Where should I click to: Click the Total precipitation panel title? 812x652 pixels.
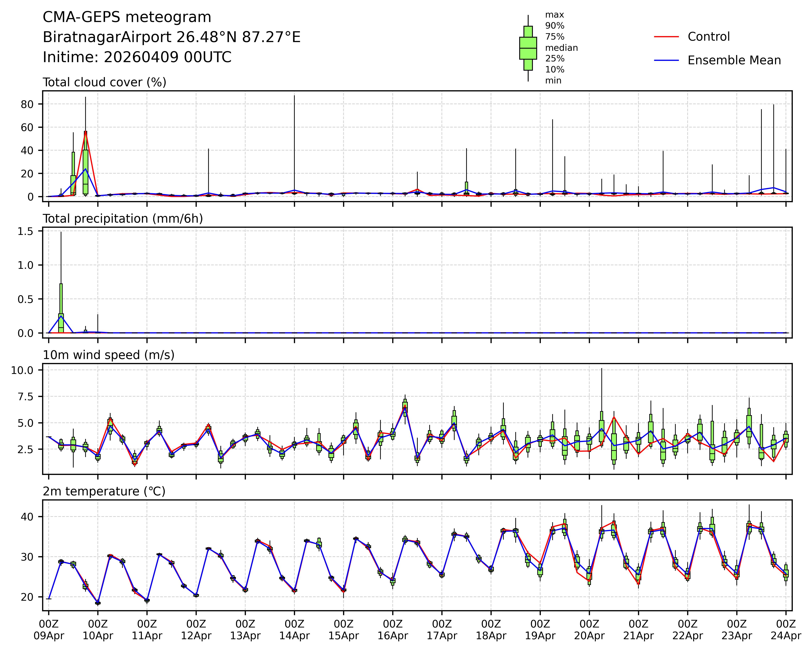[123, 219]
